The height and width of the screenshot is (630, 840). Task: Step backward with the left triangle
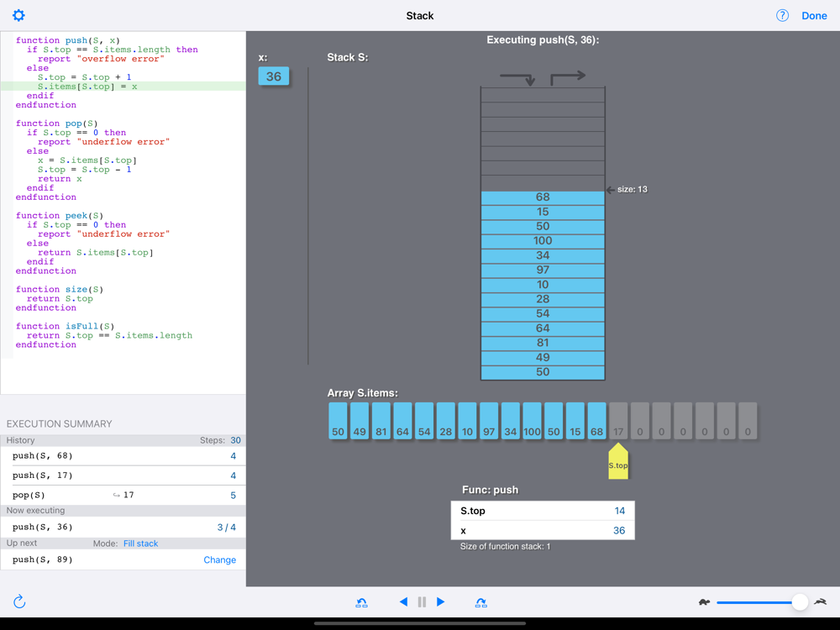(403, 602)
